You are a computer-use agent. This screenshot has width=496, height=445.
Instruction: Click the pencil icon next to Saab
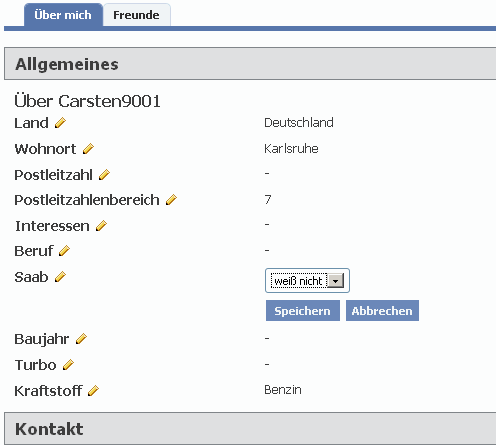60,277
